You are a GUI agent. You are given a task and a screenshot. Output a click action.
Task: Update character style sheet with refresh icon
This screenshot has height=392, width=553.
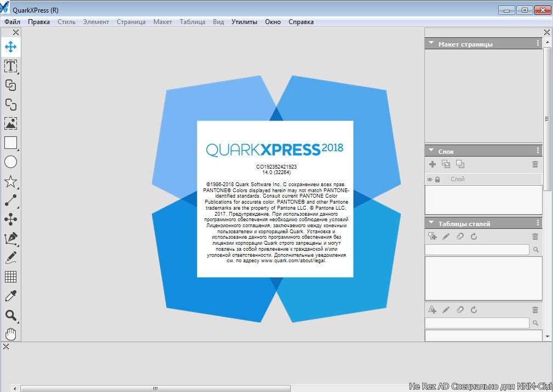click(474, 310)
